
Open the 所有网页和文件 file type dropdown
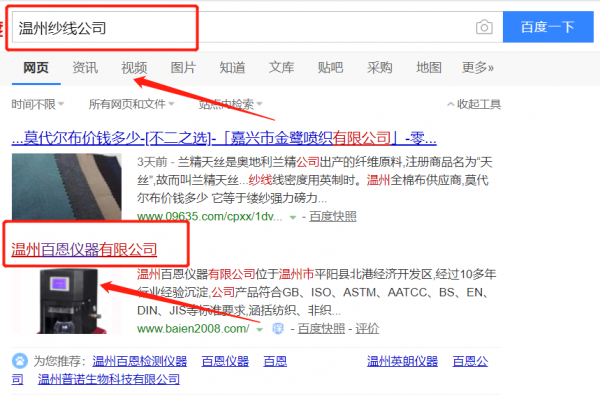coord(131,104)
